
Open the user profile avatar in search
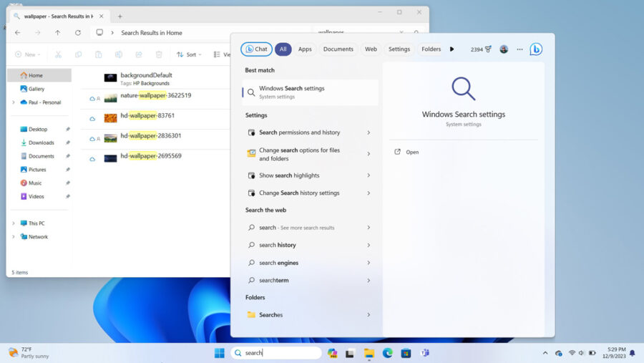tap(504, 49)
